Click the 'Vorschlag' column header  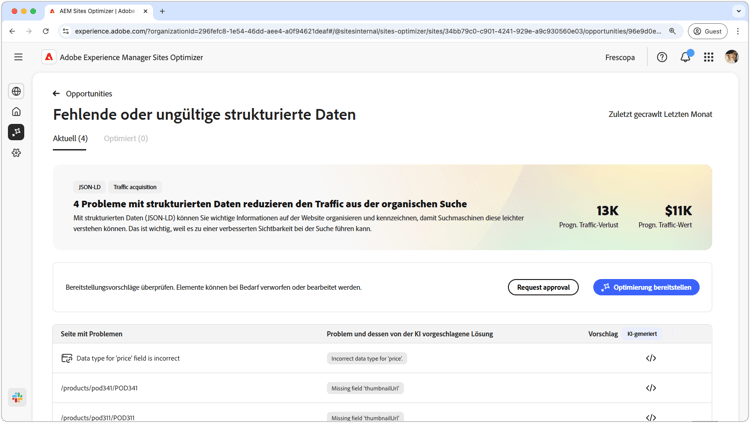pos(603,334)
